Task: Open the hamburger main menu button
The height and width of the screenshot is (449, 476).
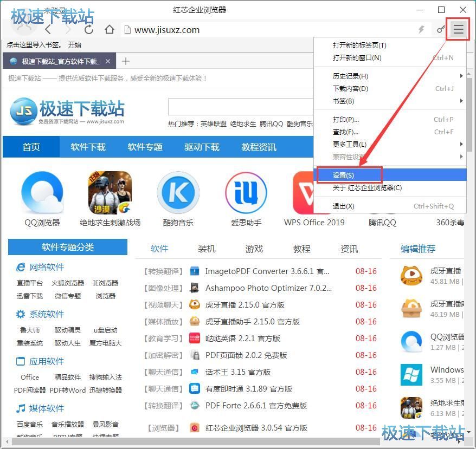Action: 458,29
